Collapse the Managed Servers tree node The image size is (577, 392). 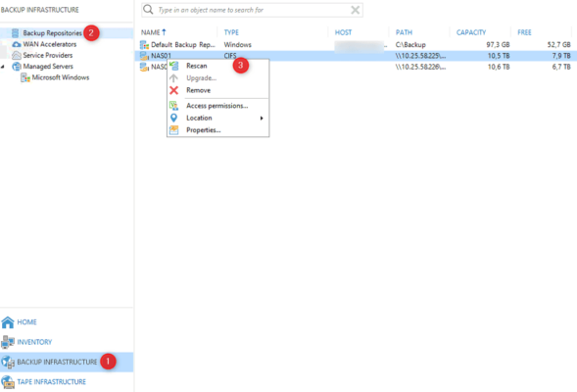point(3,67)
